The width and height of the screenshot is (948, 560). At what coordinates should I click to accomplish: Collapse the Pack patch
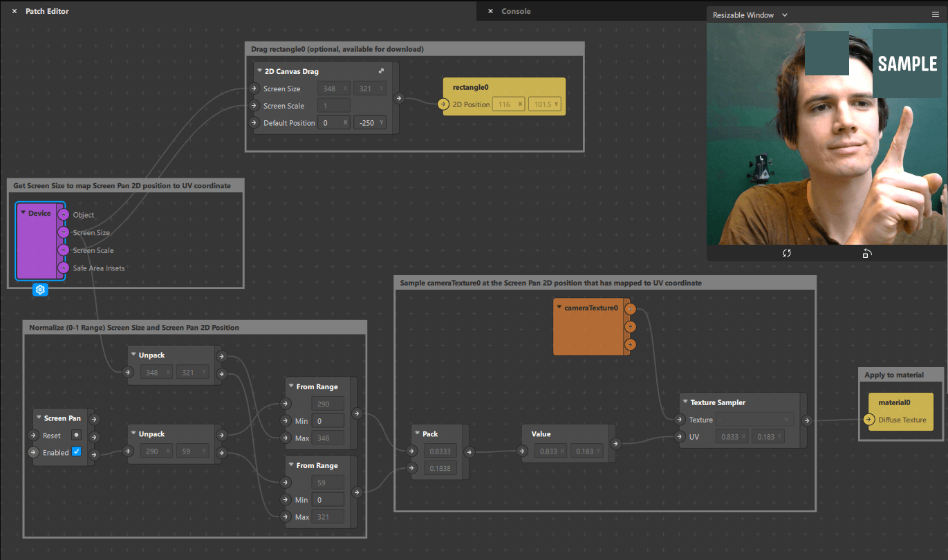coord(417,434)
